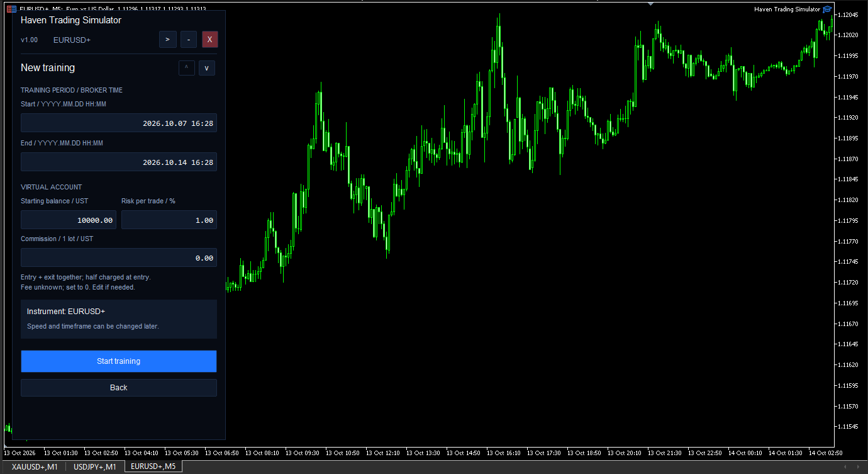Image resolution: width=868 pixels, height=474 pixels.
Task: Click the 'Commission / 1 lot / UST' label
Action: click(x=57, y=239)
